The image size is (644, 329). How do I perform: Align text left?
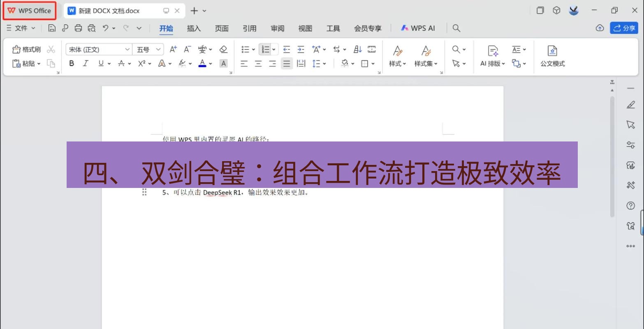click(244, 63)
